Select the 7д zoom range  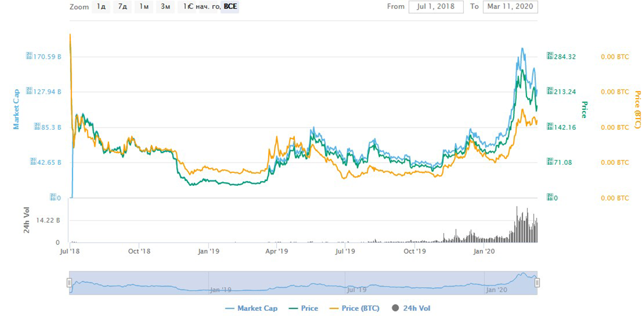click(x=122, y=7)
